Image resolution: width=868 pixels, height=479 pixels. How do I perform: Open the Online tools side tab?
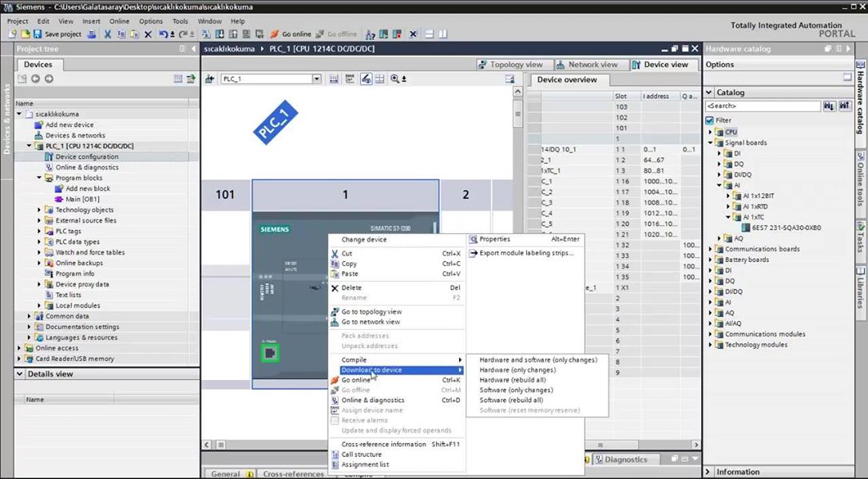(861, 180)
